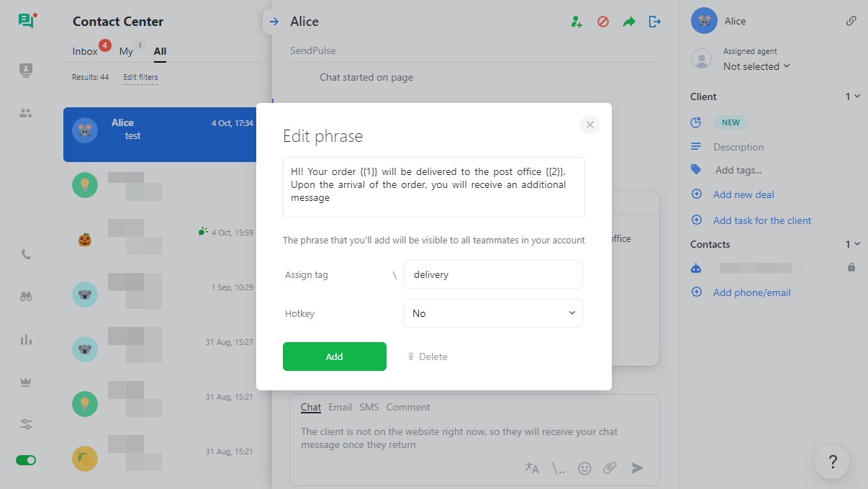Switch to the Email tab
The height and width of the screenshot is (489, 868).
point(340,407)
